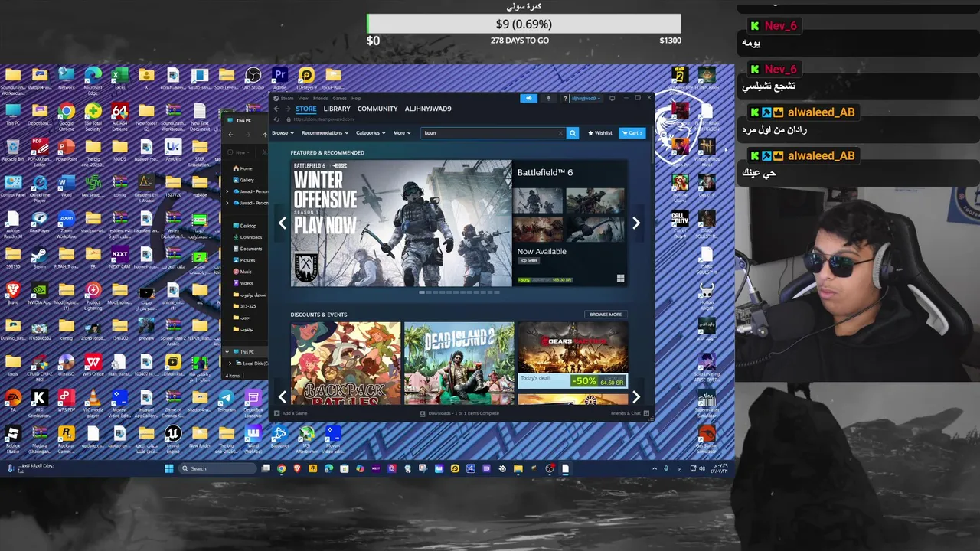
Task: Open the Browse dropdown in Steam
Action: 282,132
